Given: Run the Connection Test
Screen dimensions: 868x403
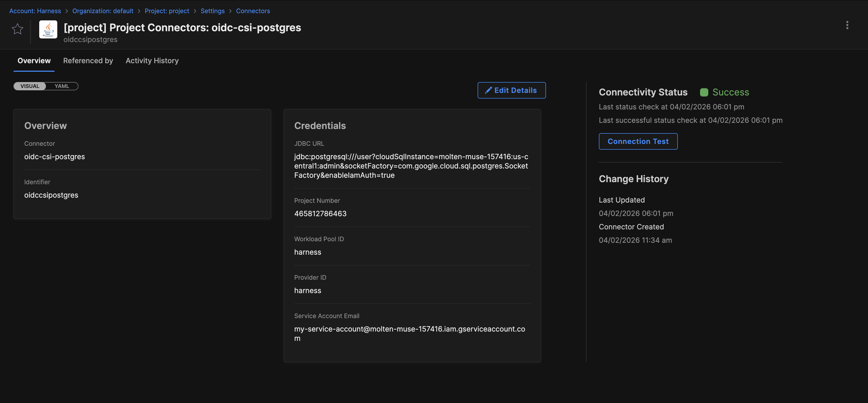Looking at the screenshot, I should click(x=638, y=142).
